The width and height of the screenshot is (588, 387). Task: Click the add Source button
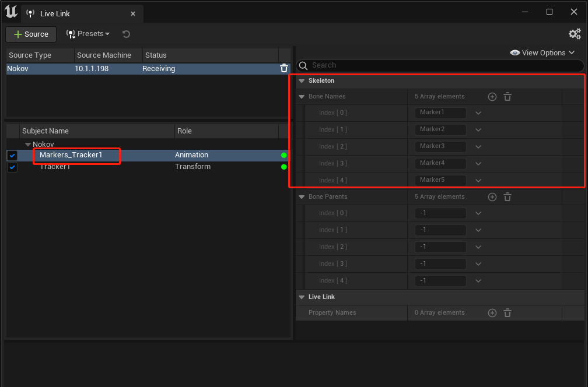click(31, 34)
